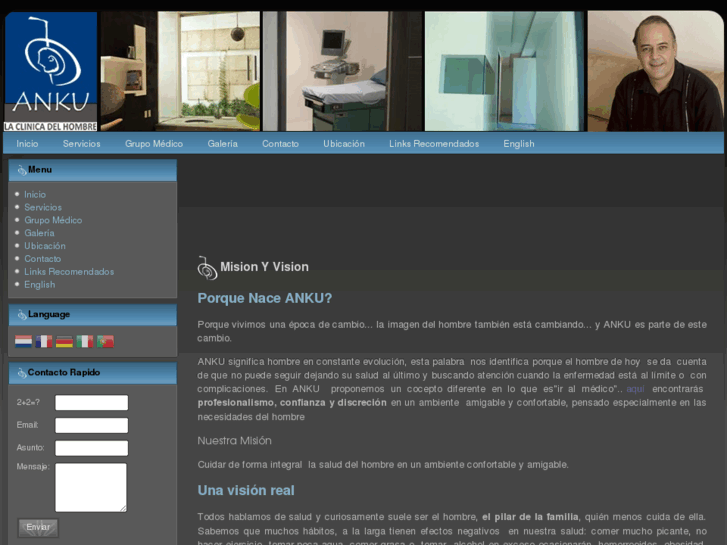Open the teal glass corridor photo
This screenshot has height=545, width=727.
tap(504, 71)
